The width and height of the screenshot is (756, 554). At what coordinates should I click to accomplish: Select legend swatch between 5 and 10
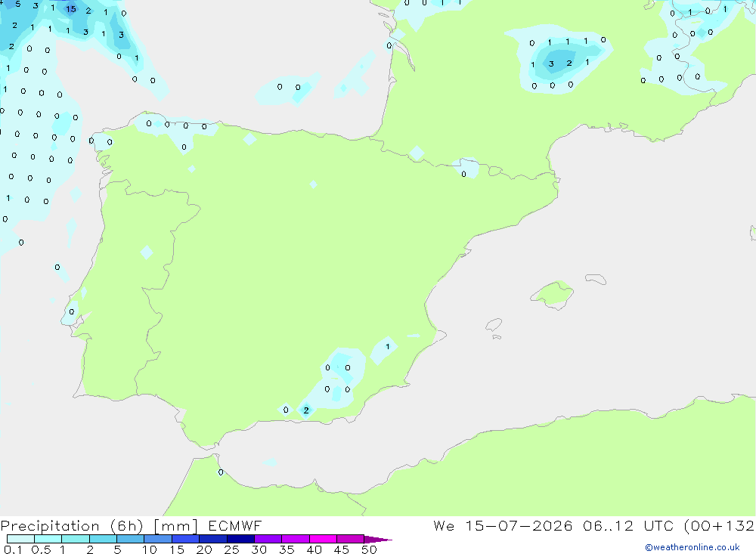[130, 539]
